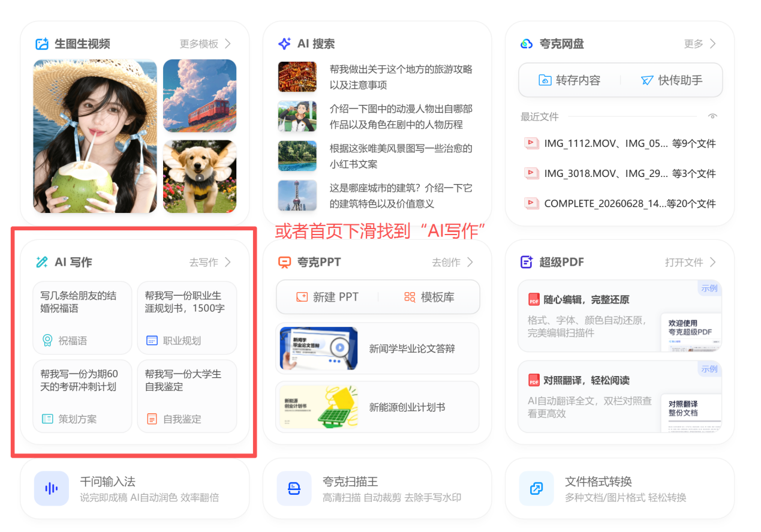Click the 去创作 link text
Image resolution: width=761 pixels, height=532 pixels.
point(446,262)
